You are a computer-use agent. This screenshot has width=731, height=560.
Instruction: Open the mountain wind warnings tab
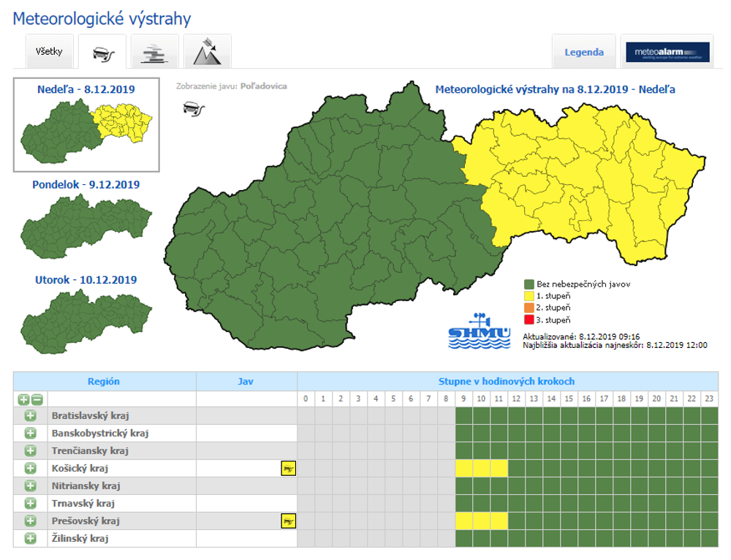tap(207, 53)
